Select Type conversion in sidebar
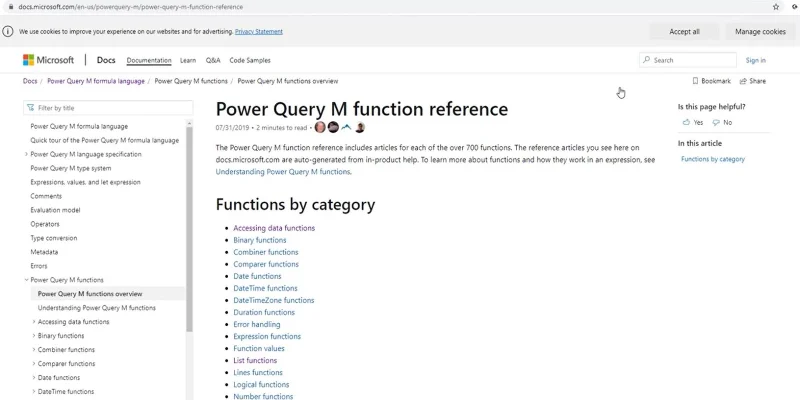 pyautogui.click(x=54, y=238)
